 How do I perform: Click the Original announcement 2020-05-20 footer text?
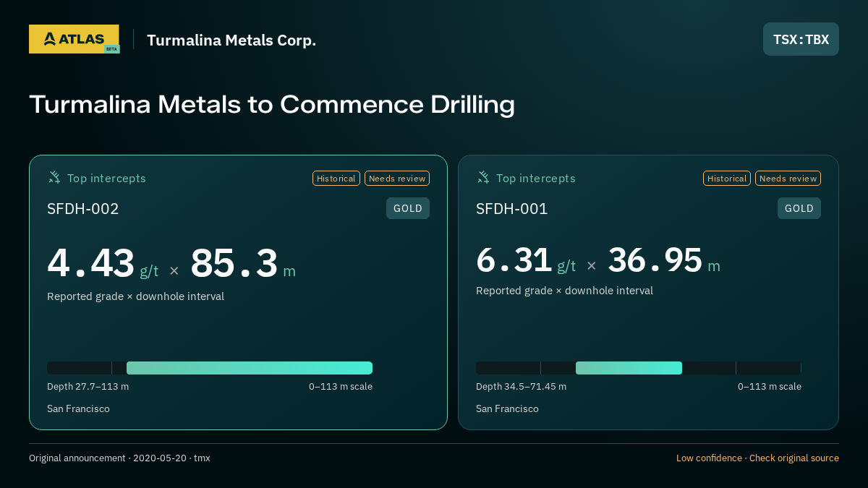pos(119,458)
